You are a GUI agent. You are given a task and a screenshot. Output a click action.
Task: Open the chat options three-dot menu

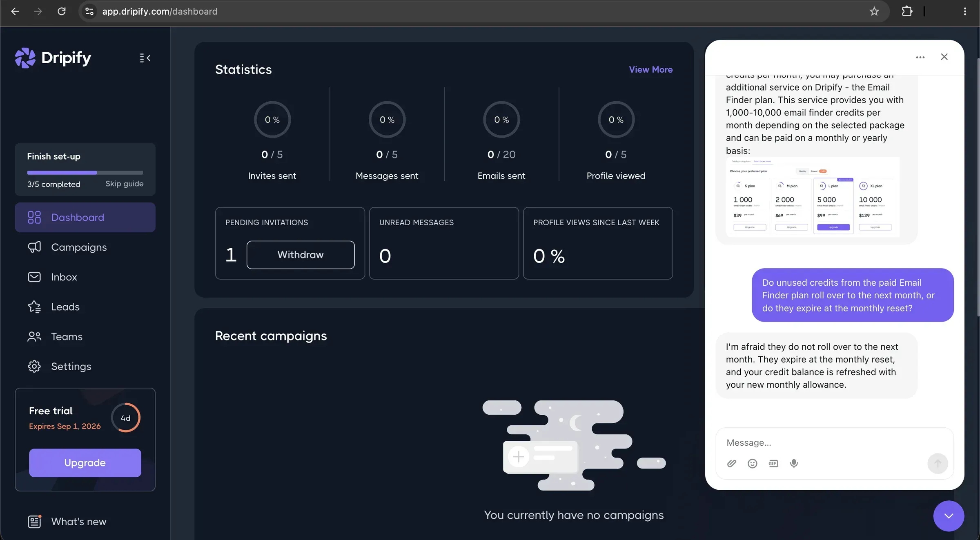(x=920, y=57)
